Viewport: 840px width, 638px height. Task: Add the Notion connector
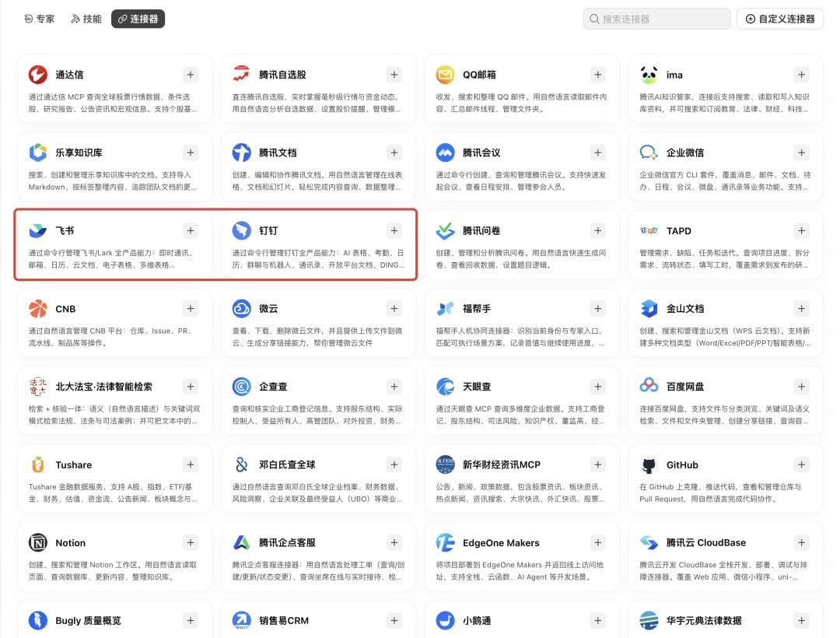pyautogui.click(x=191, y=542)
